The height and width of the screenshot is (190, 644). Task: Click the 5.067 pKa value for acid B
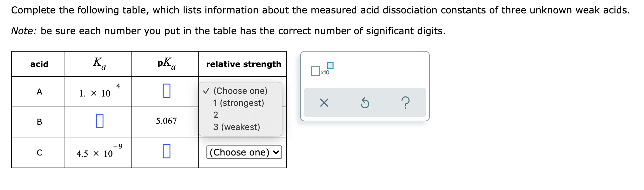click(166, 121)
